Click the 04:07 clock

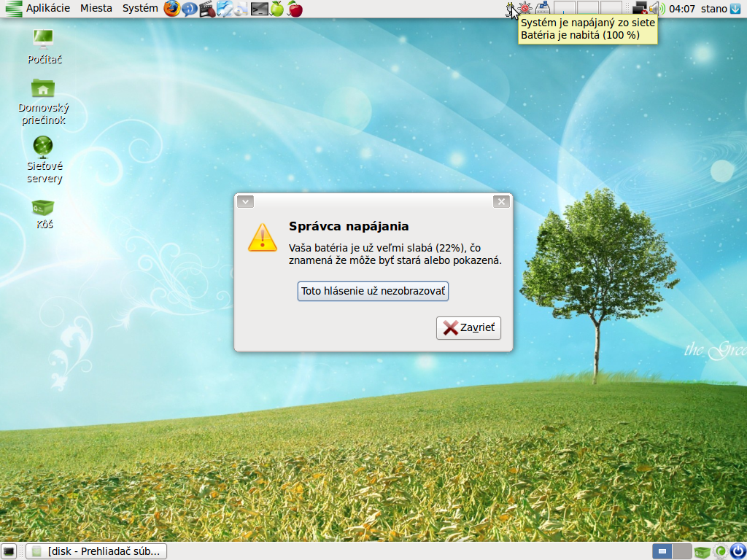682,9
